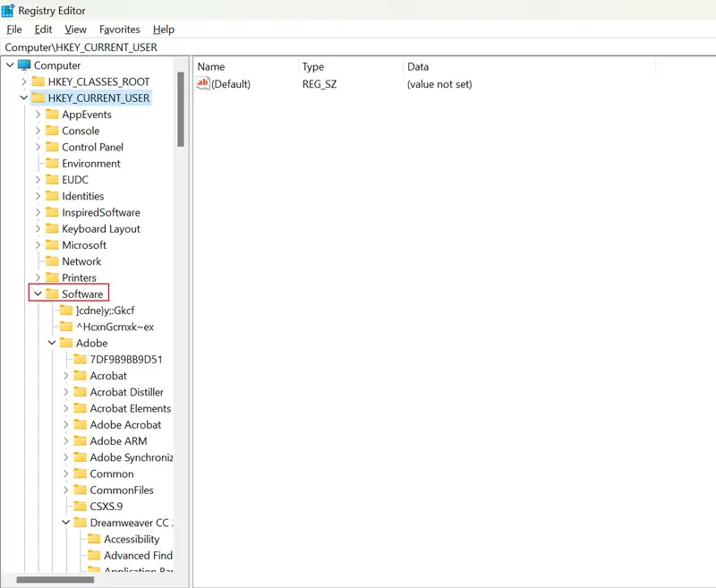Expand the HKEY_CLASSES_ROOT hive

click(23, 81)
